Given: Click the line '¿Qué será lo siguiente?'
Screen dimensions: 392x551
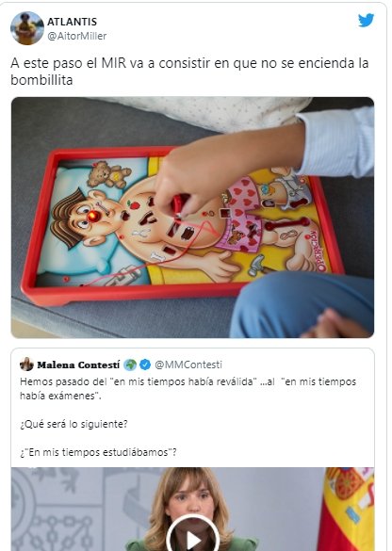Looking at the screenshot, I should point(73,424).
